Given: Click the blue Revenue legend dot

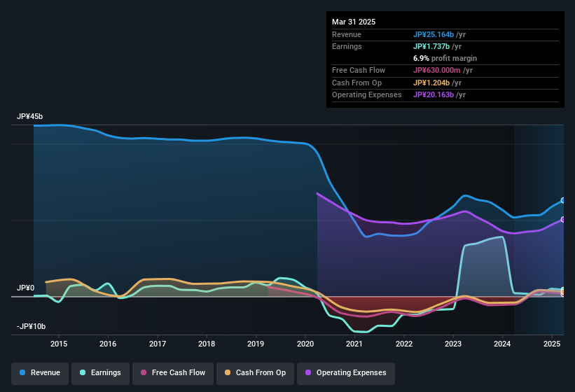Looking at the screenshot, I should 22,372.
